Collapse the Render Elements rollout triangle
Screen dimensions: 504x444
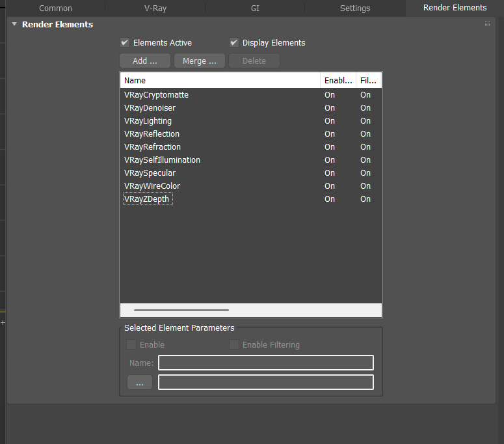pyautogui.click(x=14, y=24)
